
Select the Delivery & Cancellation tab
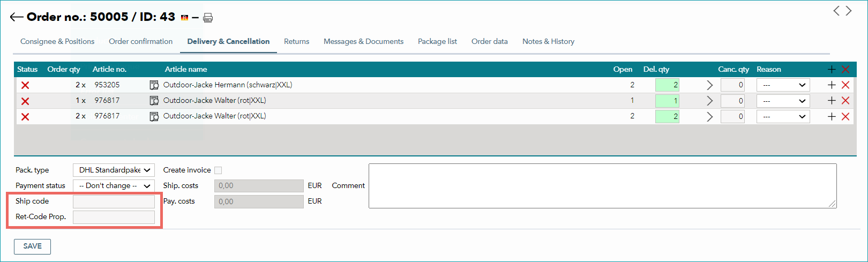(228, 41)
